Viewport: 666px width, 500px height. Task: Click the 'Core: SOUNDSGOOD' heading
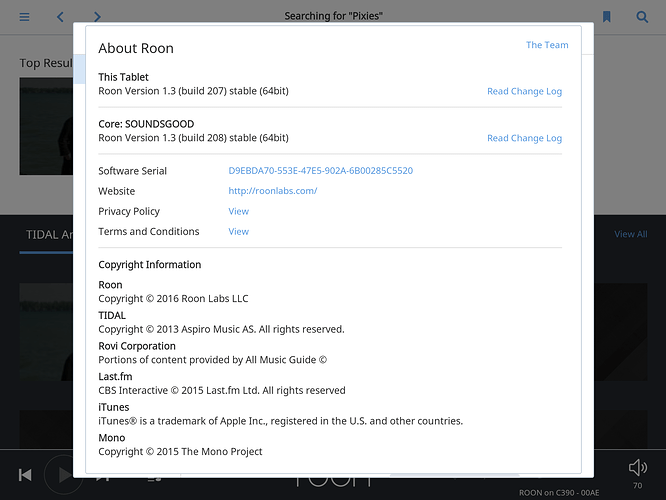pos(146,124)
